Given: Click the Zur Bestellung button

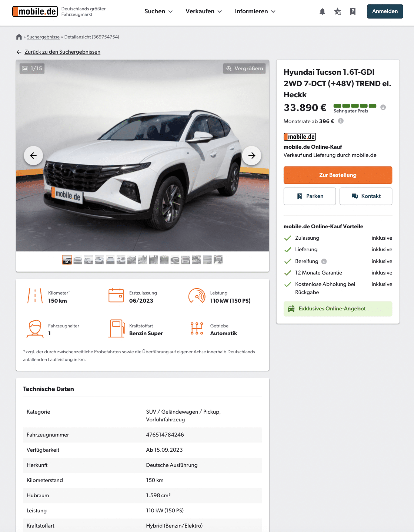Looking at the screenshot, I should 338,175.
